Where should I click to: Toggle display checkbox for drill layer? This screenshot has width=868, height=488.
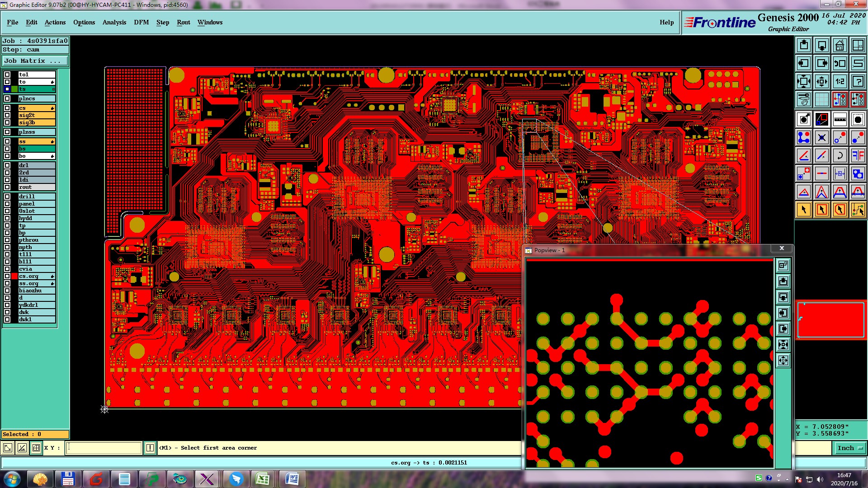(x=7, y=197)
